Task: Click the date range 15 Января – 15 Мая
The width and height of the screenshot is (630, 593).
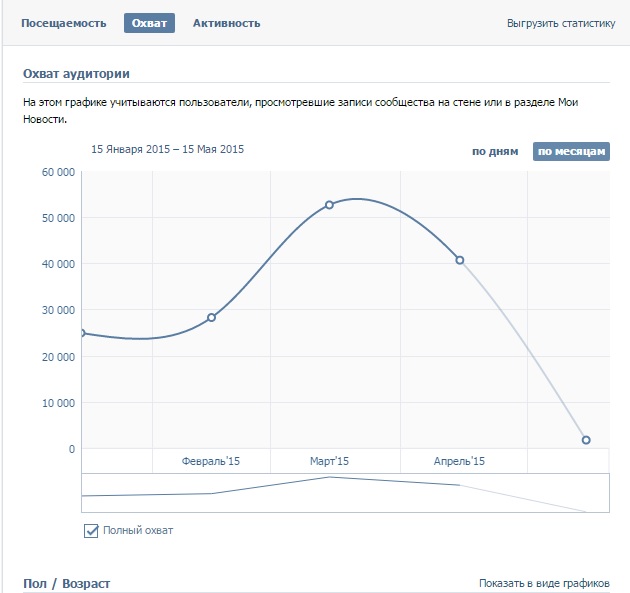Action: pyautogui.click(x=167, y=149)
